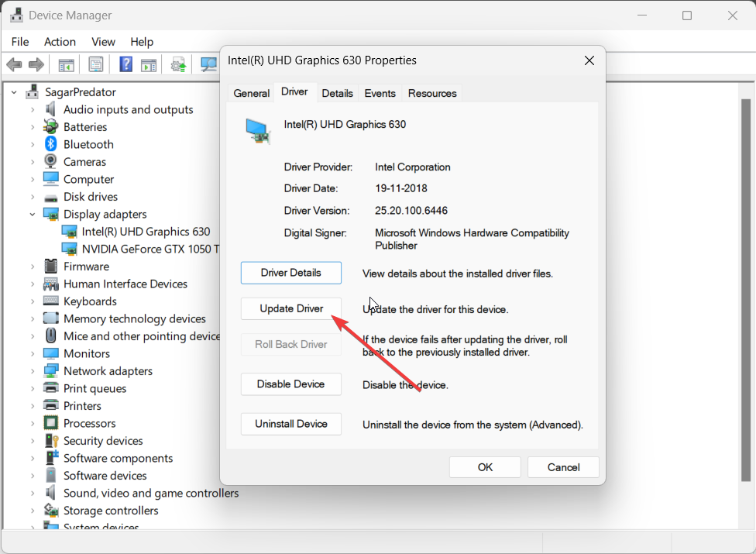Open the File menu

click(20, 42)
